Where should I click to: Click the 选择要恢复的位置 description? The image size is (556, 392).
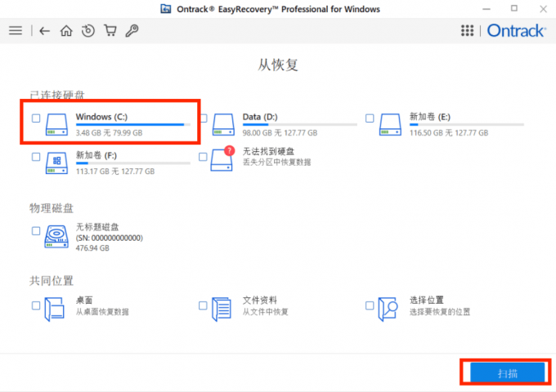click(440, 312)
